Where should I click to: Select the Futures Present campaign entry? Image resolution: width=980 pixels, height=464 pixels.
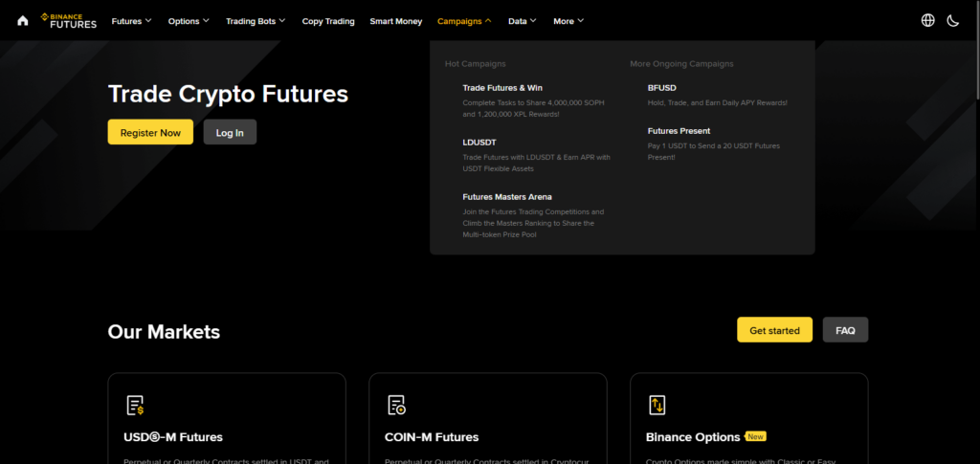(x=679, y=131)
